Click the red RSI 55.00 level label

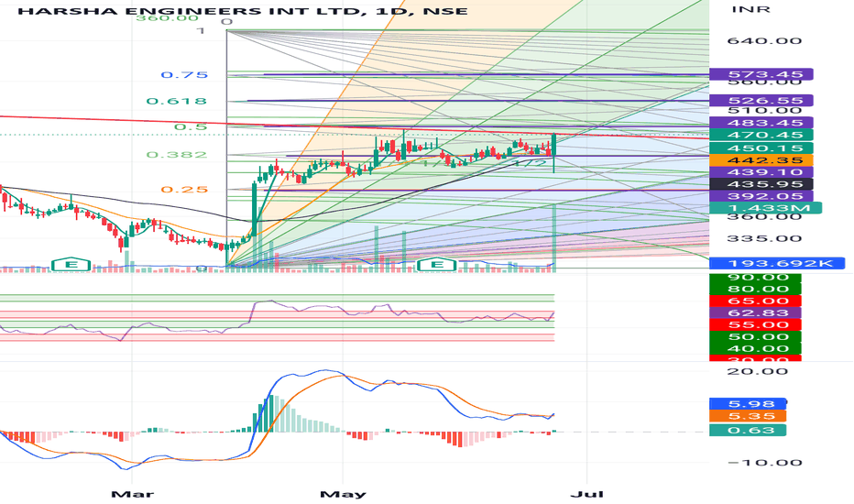[x=755, y=325]
